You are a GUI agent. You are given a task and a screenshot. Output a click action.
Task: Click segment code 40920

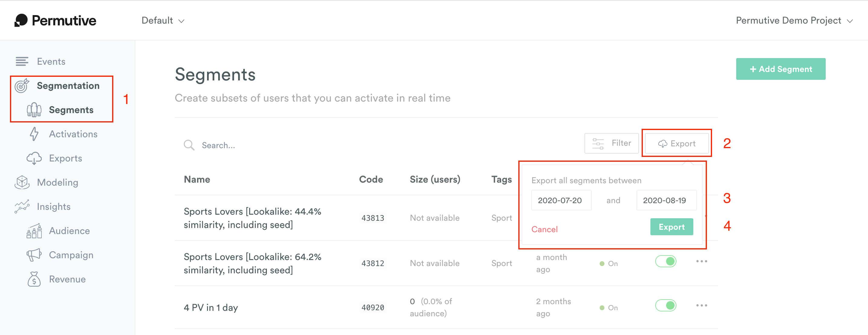click(x=373, y=308)
